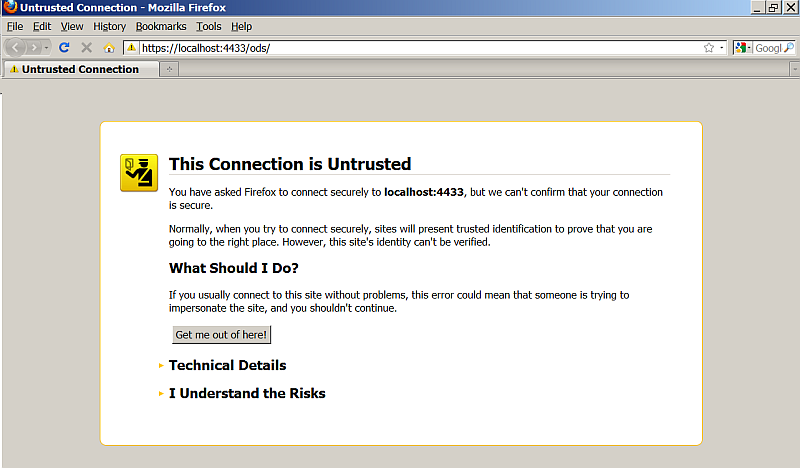800x468 pixels.
Task: Select the Untrusted Connection tab
Action: [x=80, y=69]
